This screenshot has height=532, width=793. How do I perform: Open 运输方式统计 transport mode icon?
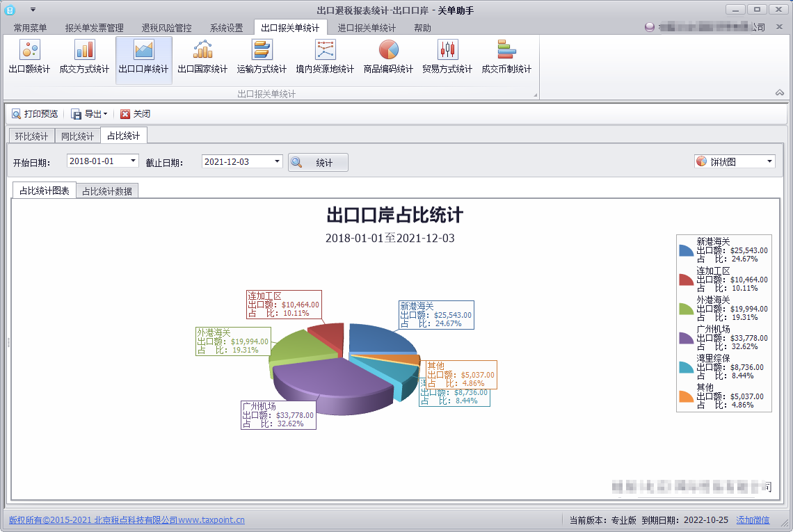[x=262, y=57]
